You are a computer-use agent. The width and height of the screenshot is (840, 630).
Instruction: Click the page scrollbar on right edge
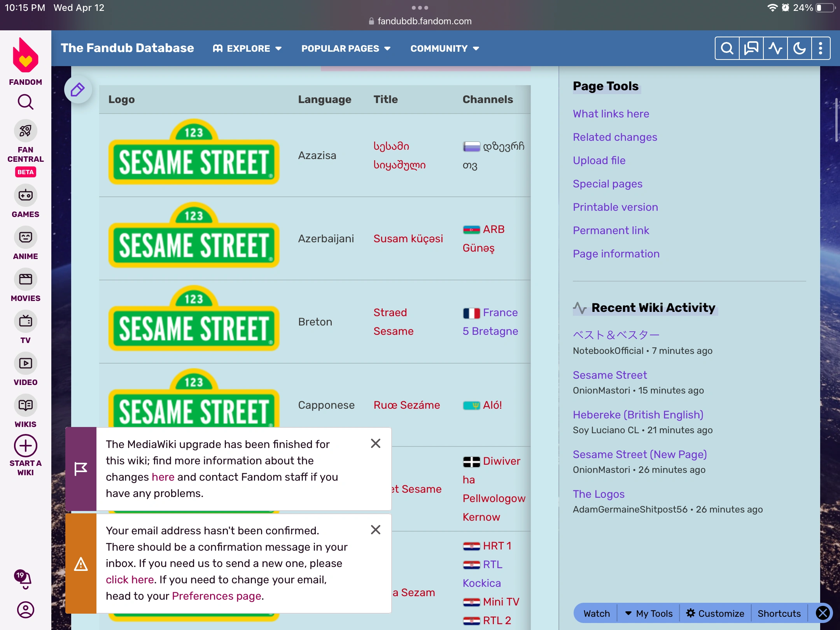pyautogui.click(x=836, y=121)
